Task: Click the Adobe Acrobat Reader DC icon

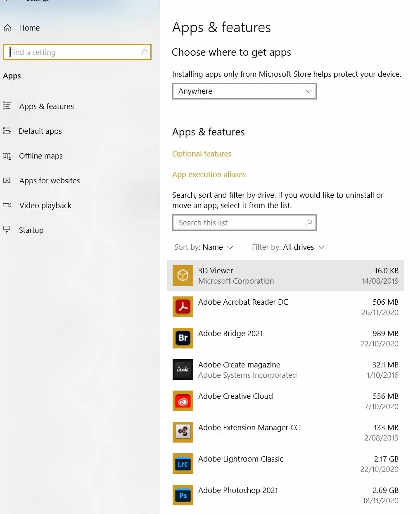Action: (183, 307)
